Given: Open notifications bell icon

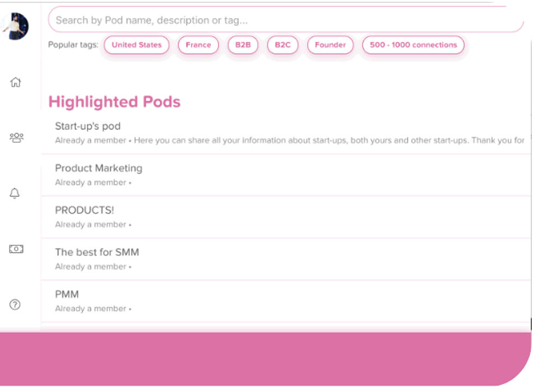Looking at the screenshot, I should 16,194.
